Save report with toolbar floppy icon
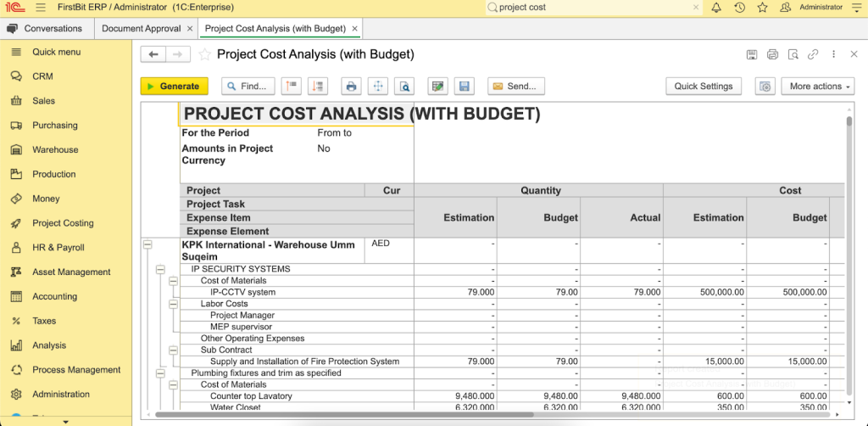868x426 pixels. pos(465,86)
